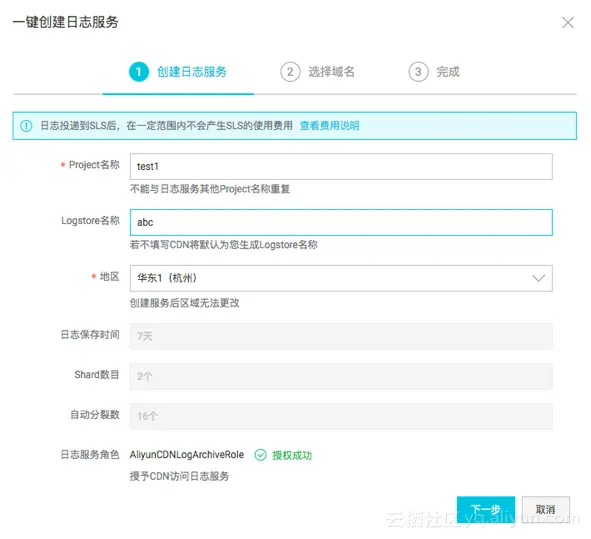This screenshot has width=591, height=539.
Task: Close the 一键创建日志服务 dialog
Action: [x=568, y=23]
